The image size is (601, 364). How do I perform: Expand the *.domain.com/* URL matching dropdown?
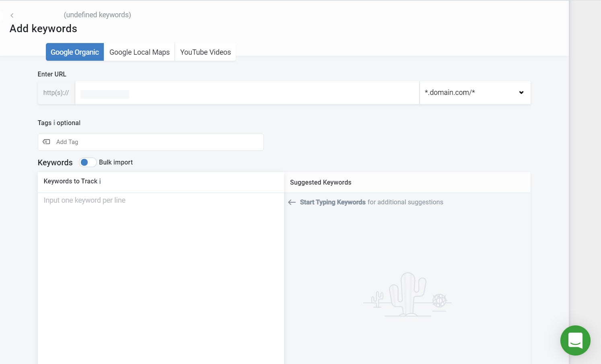pos(475,93)
